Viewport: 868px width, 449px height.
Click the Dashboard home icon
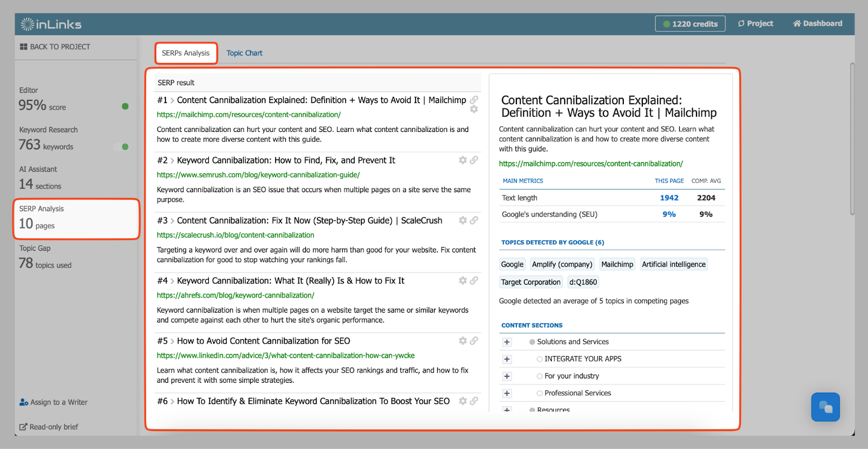(x=797, y=23)
